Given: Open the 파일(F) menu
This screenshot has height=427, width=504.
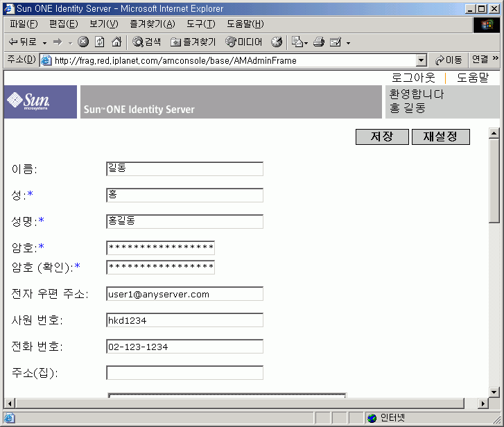Looking at the screenshot, I should coord(24,24).
